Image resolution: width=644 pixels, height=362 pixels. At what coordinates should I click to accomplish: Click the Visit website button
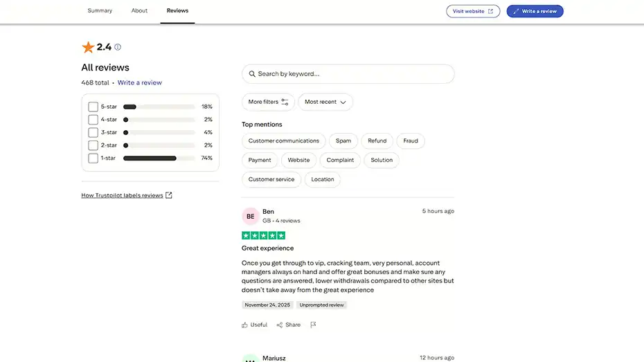tap(473, 11)
